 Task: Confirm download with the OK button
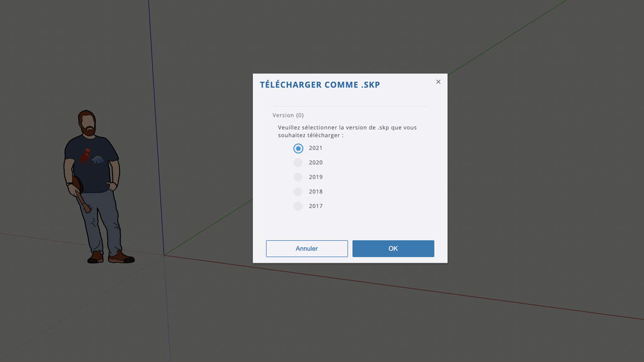(x=393, y=249)
